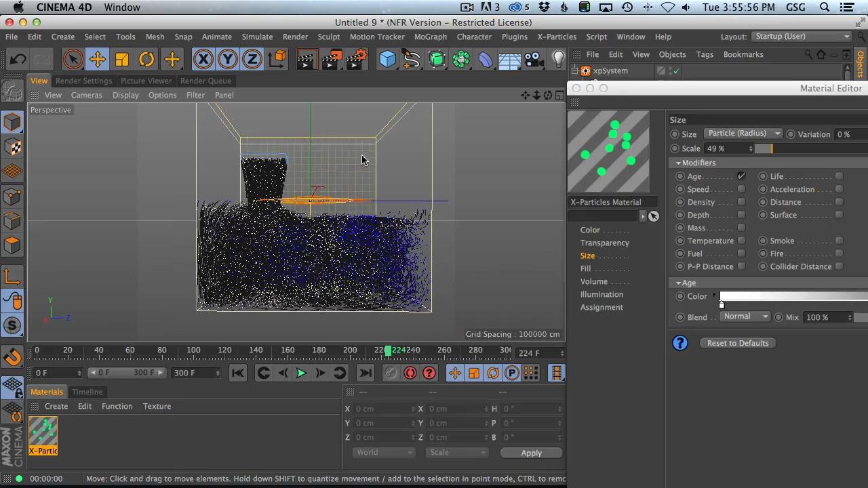This screenshot has width=868, height=488.
Task: Select the Scale tool in the top toolbar
Action: coord(122,60)
